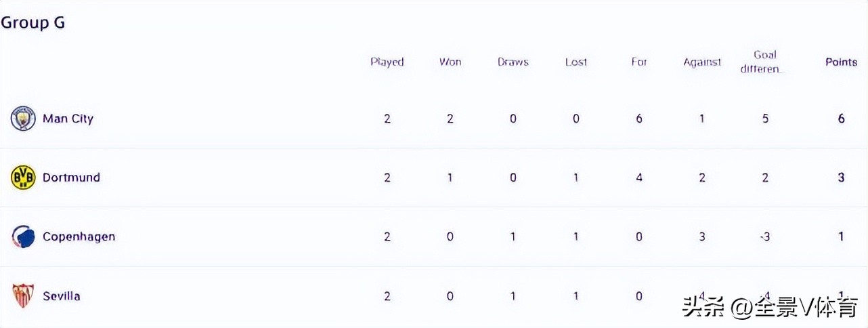Click the Group G heading
The height and width of the screenshot is (328, 868).
tap(32, 22)
